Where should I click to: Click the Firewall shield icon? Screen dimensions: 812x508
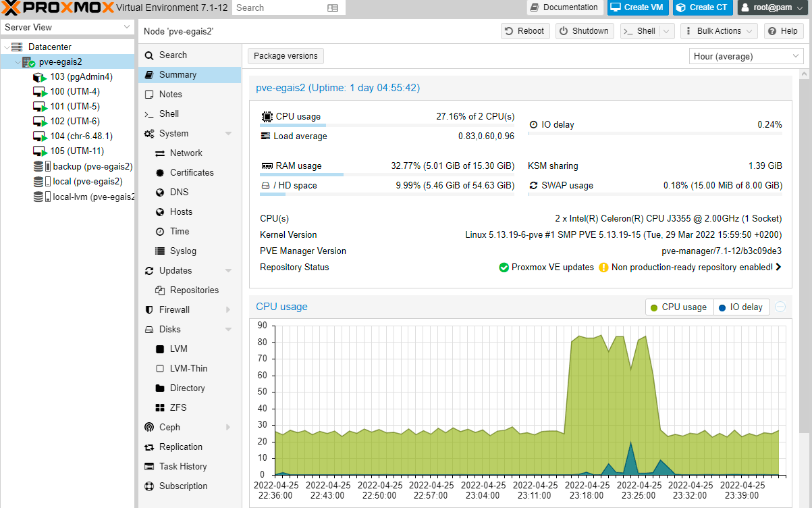point(149,309)
